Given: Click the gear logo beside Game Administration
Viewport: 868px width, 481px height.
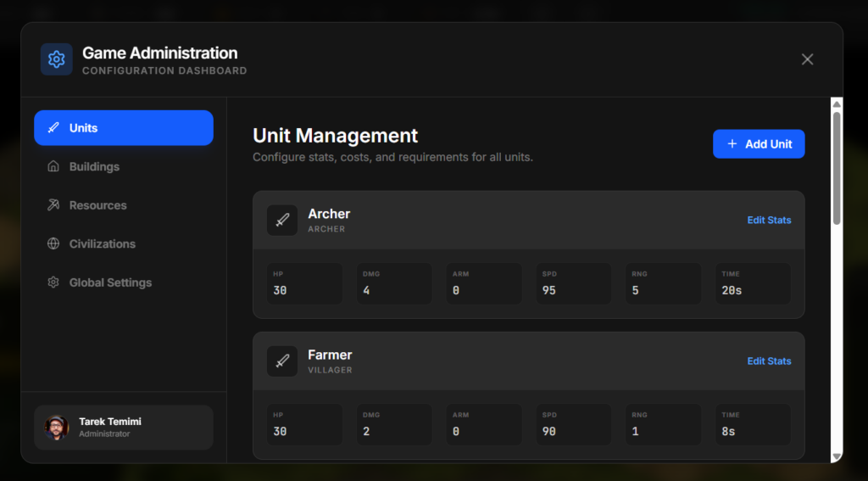Looking at the screenshot, I should pos(57,59).
